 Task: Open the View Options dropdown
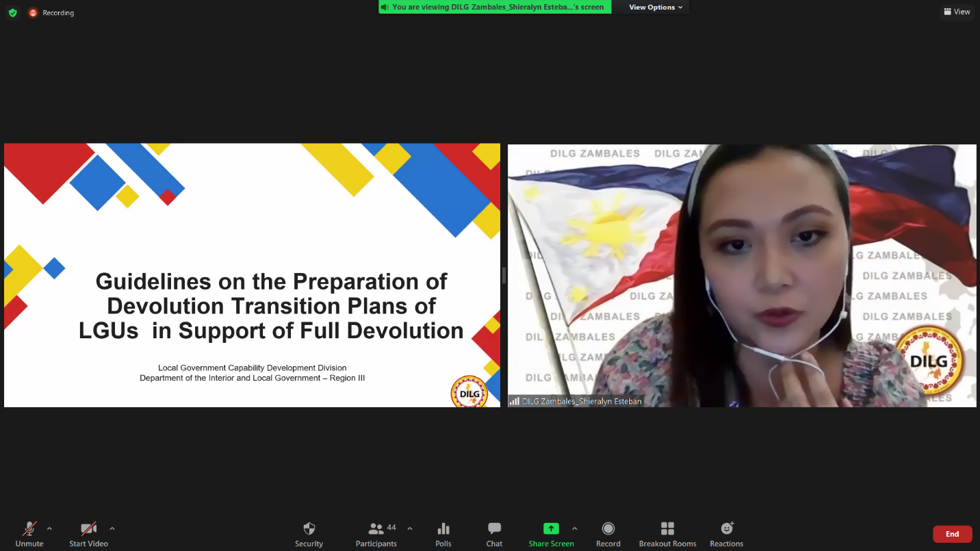pyautogui.click(x=656, y=7)
